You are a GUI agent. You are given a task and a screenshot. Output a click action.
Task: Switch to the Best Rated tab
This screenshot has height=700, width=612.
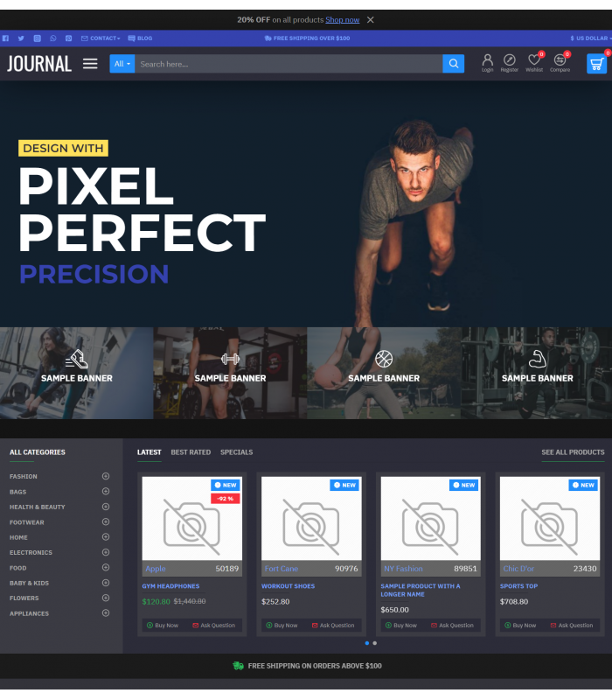[191, 452]
